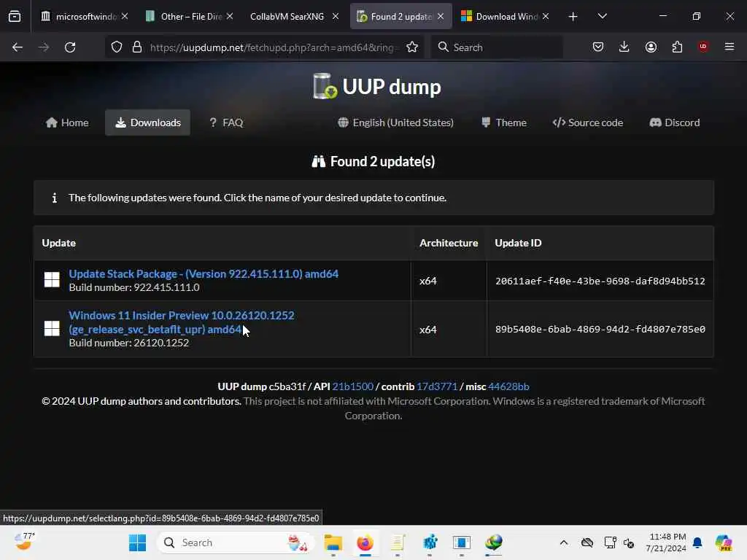The height and width of the screenshot is (560, 747).
Task: Open Copilot preview icon in taskbar
Action: [724, 542]
